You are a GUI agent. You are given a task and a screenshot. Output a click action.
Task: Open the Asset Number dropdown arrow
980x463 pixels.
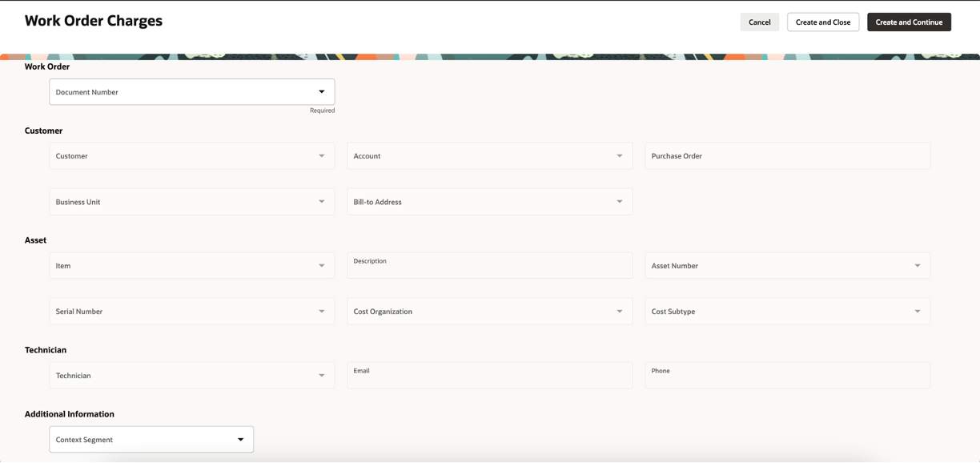[918, 266]
